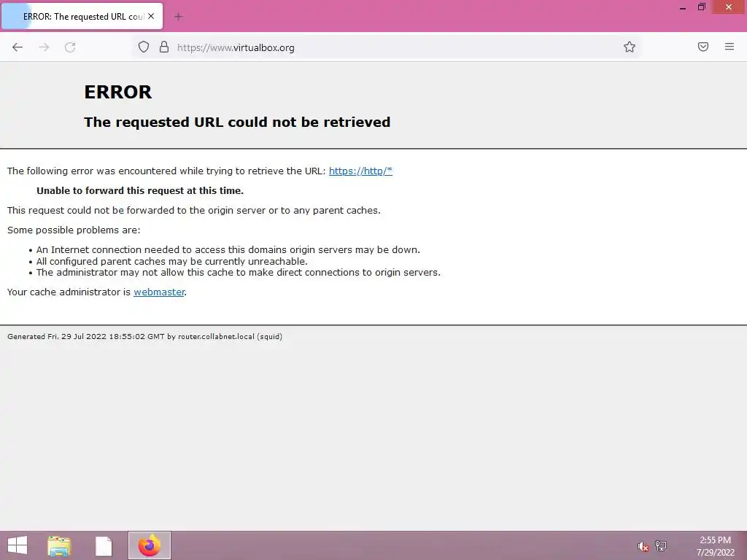Viewport: 747px width, 560px height.
Task: Show calendar via 2:55 PM clock
Action: point(715,545)
